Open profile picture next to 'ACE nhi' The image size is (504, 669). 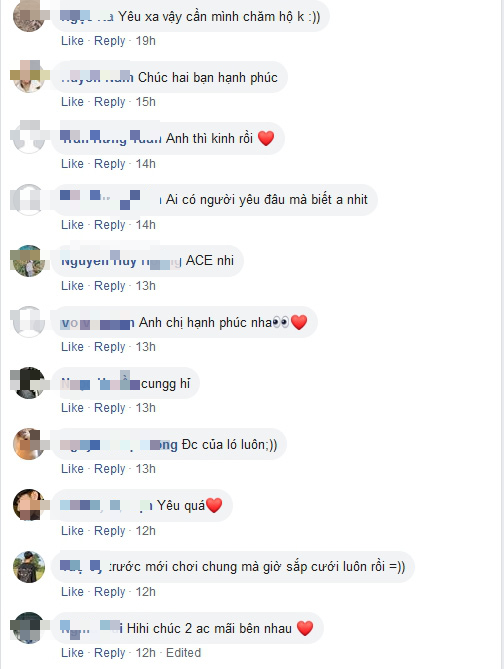29,261
